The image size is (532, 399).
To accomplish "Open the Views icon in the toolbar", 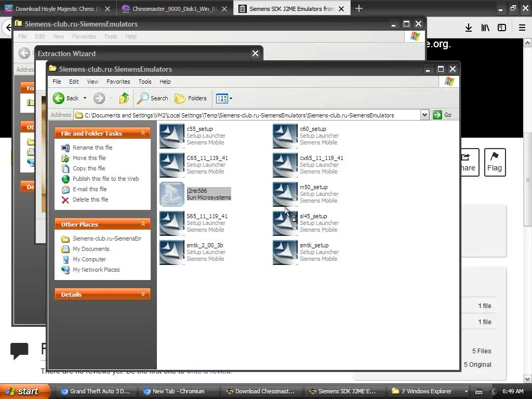I will [x=222, y=98].
